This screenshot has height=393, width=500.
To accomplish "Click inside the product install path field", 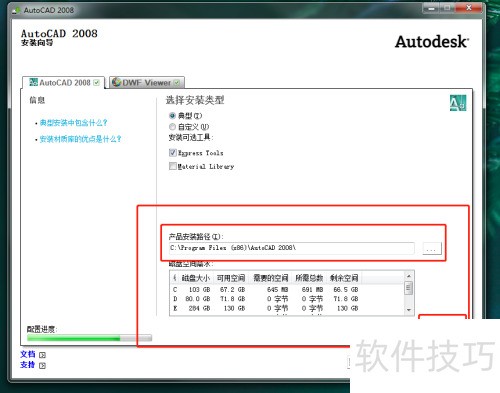I will [292, 248].
